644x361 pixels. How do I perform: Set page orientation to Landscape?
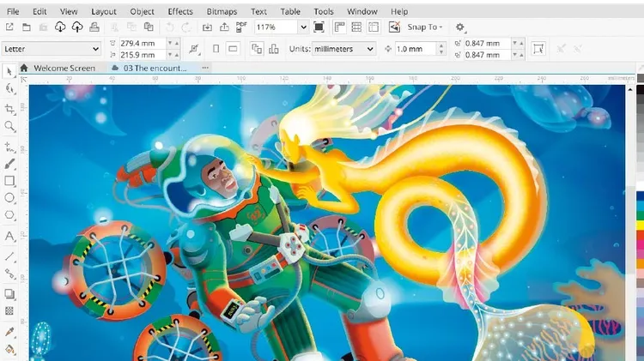tap(233, 49)
